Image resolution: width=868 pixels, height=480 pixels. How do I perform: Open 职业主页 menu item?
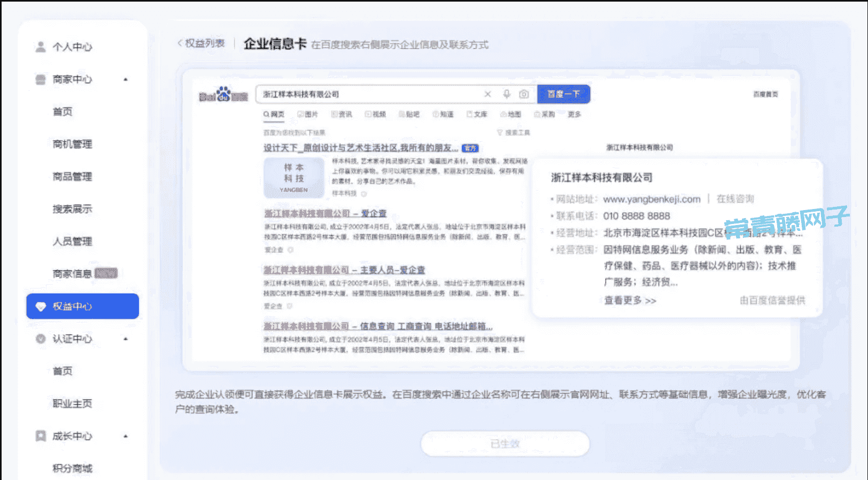[x=72, y=404]
